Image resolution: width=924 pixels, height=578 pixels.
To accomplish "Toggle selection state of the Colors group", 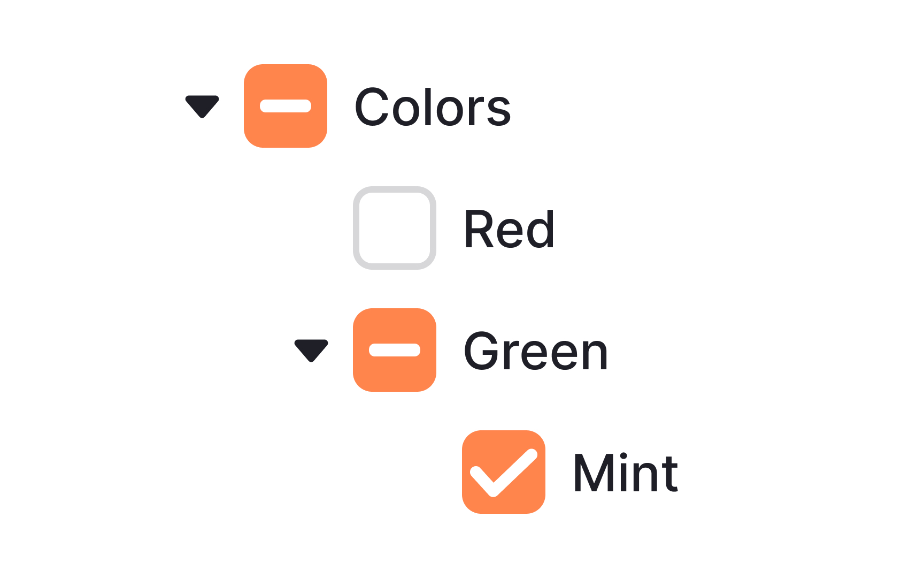I will point(286,105).
